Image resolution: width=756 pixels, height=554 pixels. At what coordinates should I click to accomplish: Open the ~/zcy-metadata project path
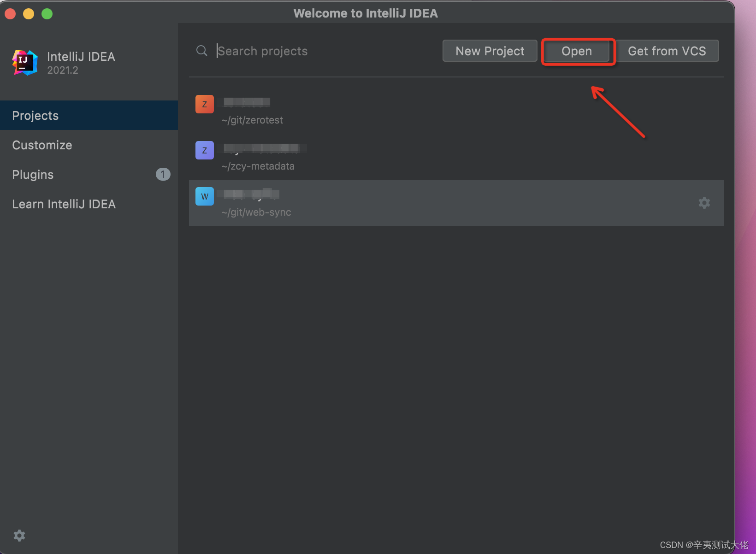coord(258,166)
